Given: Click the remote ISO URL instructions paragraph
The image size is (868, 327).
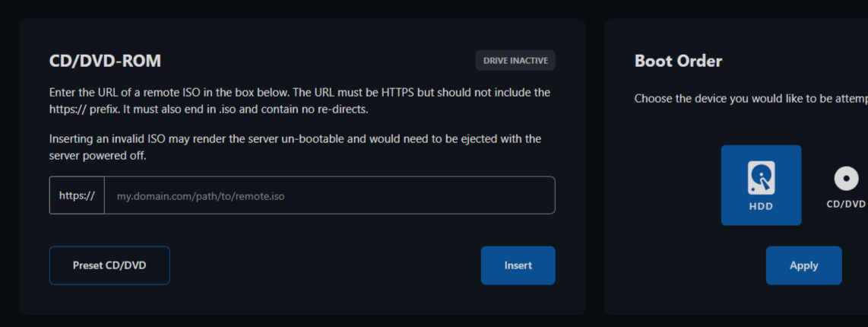Looking at the screenshot, I should [x=299, y=100].
